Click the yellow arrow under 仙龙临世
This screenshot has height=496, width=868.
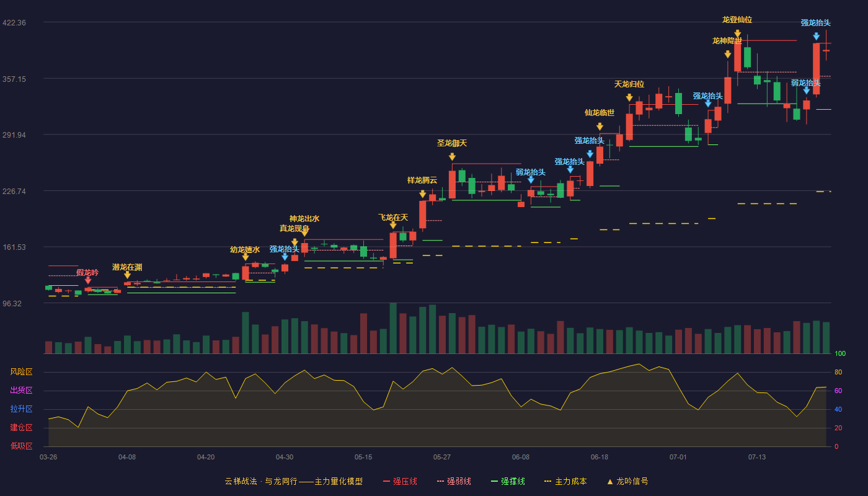[600, 126]
